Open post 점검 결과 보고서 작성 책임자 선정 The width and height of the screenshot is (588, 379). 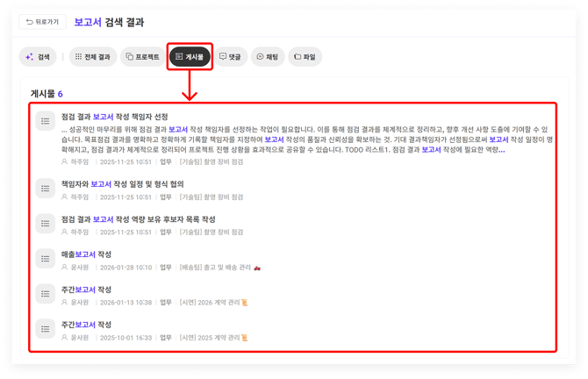114,117
